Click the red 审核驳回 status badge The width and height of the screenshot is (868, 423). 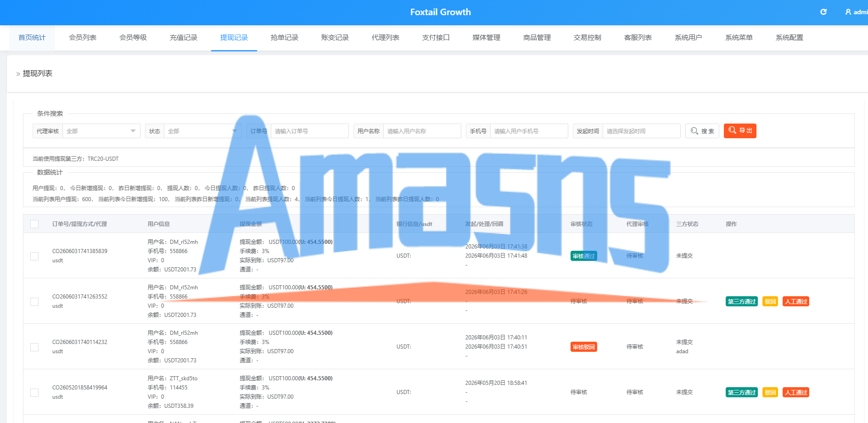coord(584,347)
